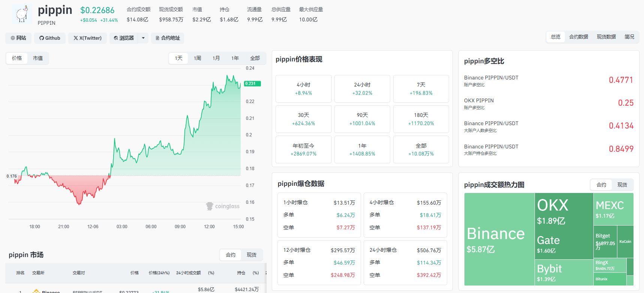Select 合约 in the heatmap panel
This screenshot has height=293, width=644.
coord(601,185)
